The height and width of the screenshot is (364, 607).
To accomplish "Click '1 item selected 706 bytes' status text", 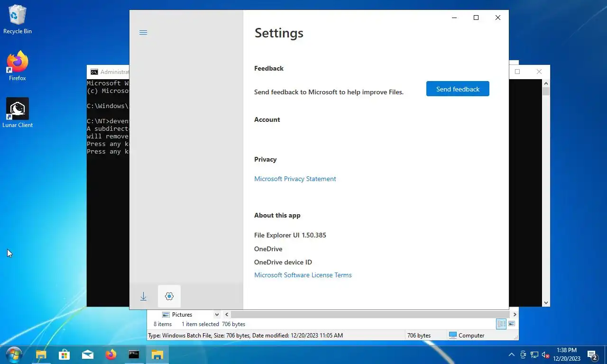I will click(x=213, y=324).
